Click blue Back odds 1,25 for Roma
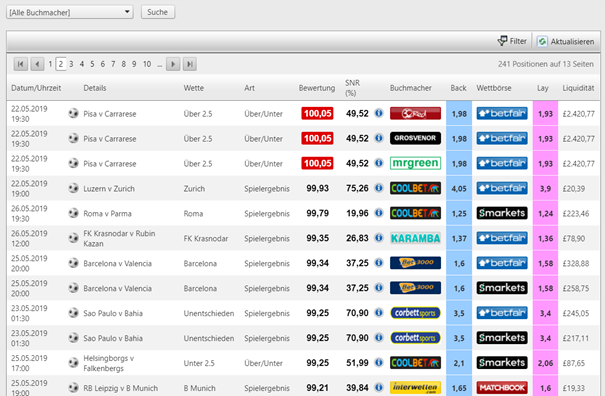The width and height of the screenshot is (605, 396). pos(459,213)
